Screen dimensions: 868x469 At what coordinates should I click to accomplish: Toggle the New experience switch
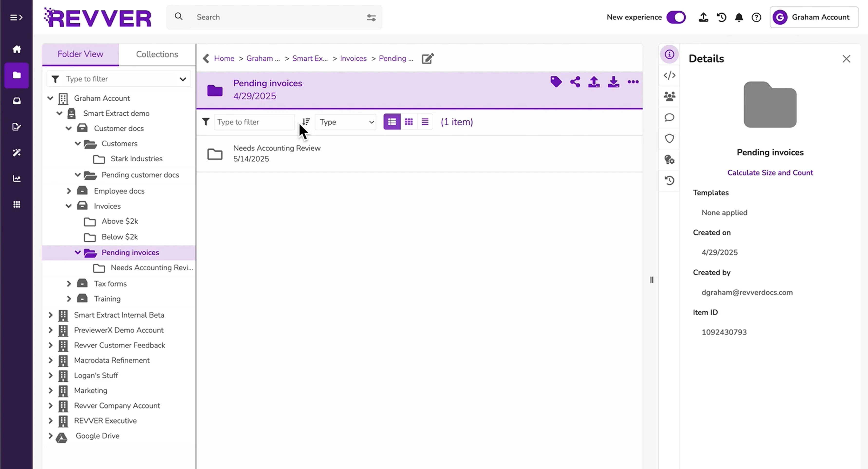676,17
